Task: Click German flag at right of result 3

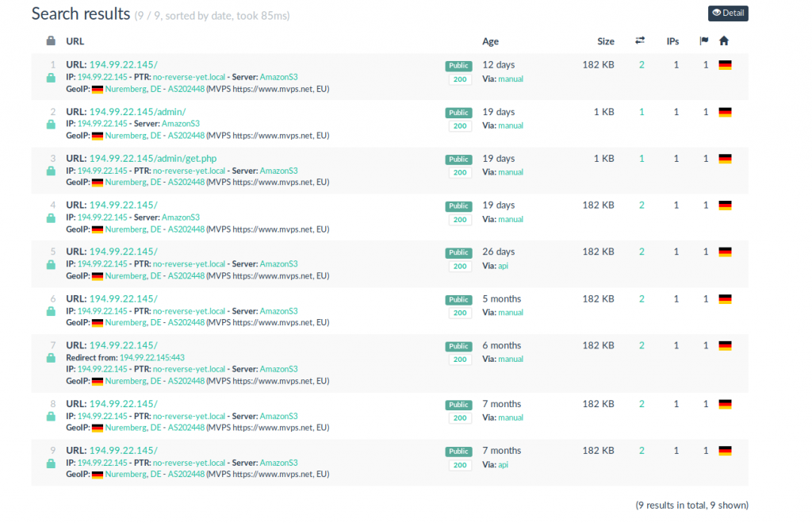Action: pyautogui.click(x=725, y=159)
